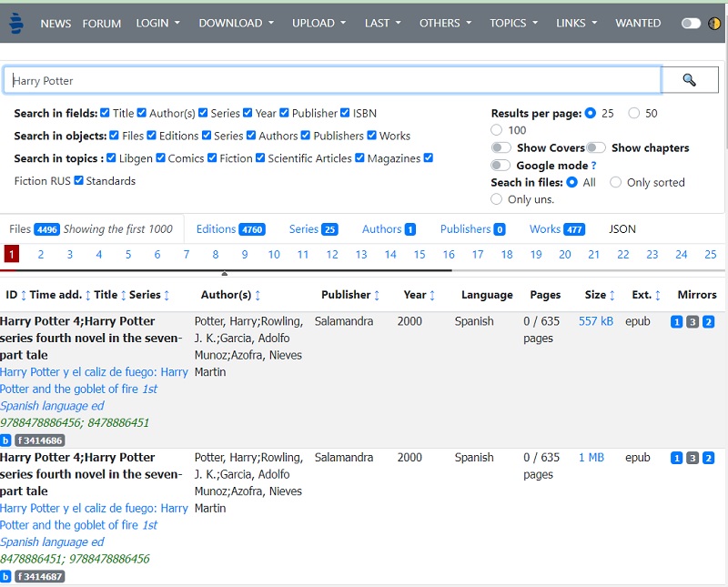The height and width of the screenshot is (587, 728).
Task: Sort results using the Year column arrows
Action: tap(433, 295)
